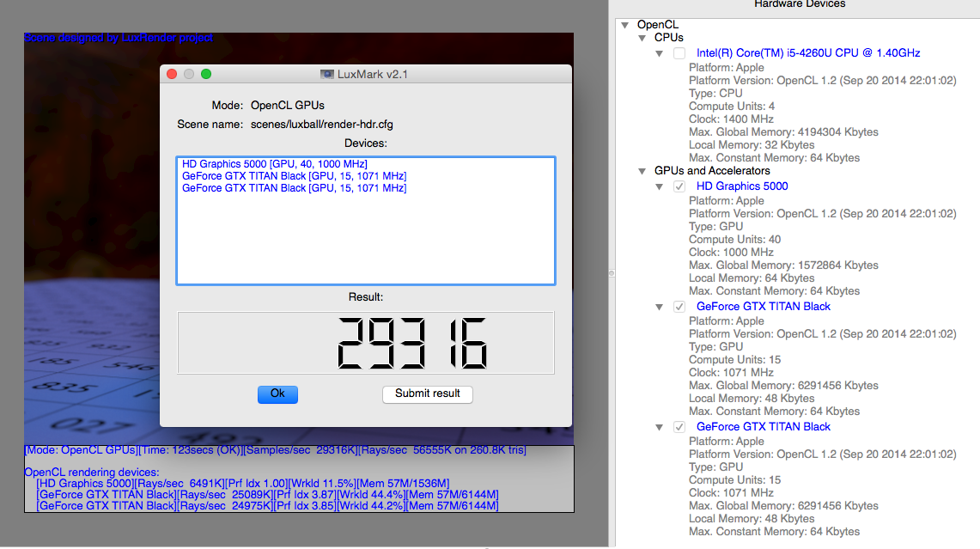Click "Clock: 1000 MHz" row

point(731,252)
